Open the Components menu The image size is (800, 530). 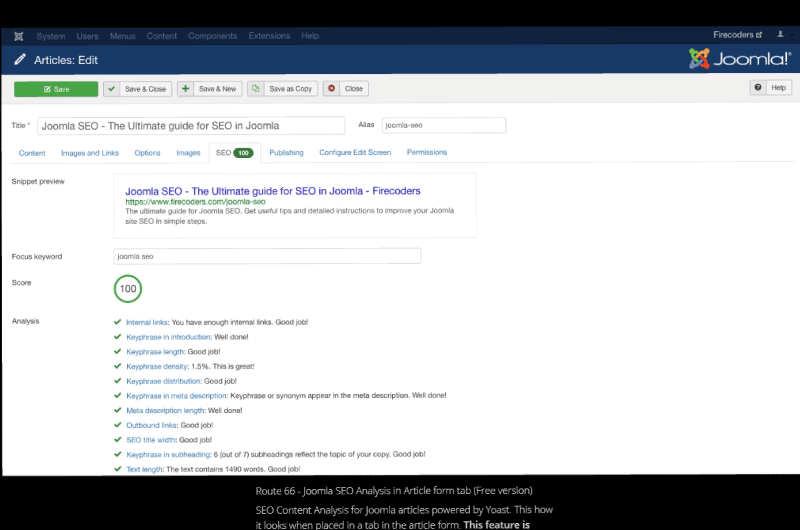(212, 36)
